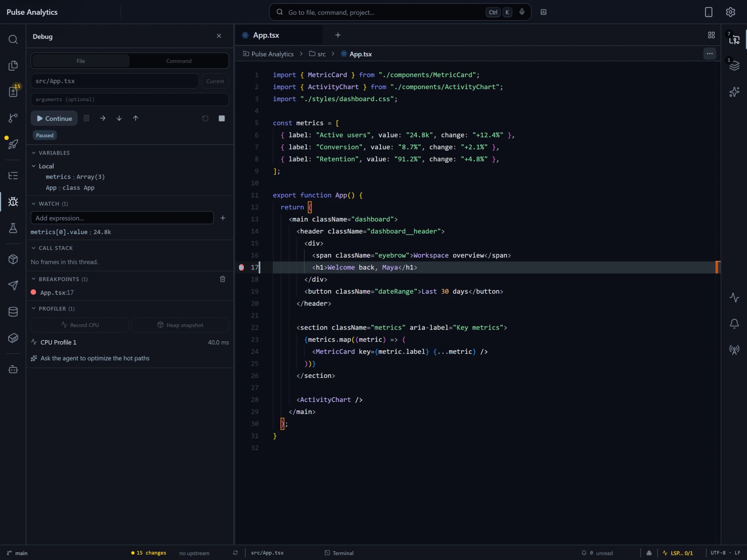Click the Heap snapshot button
Screen dimensions: 747x560
pyautogui.click(x=180, y=325)
